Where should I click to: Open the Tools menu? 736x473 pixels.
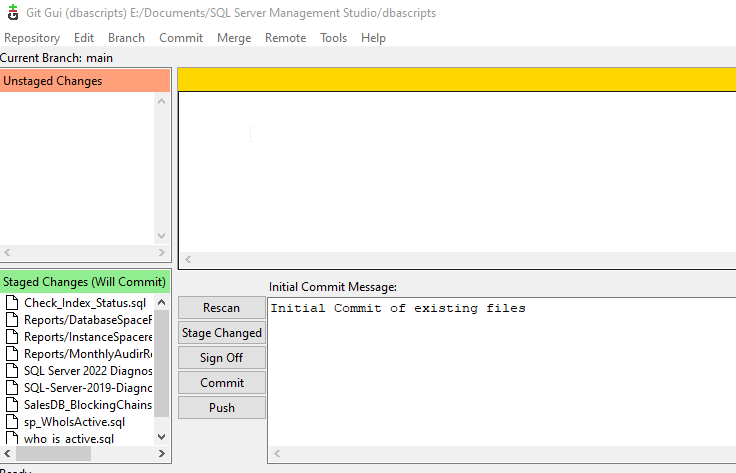(x=333, y=38)
